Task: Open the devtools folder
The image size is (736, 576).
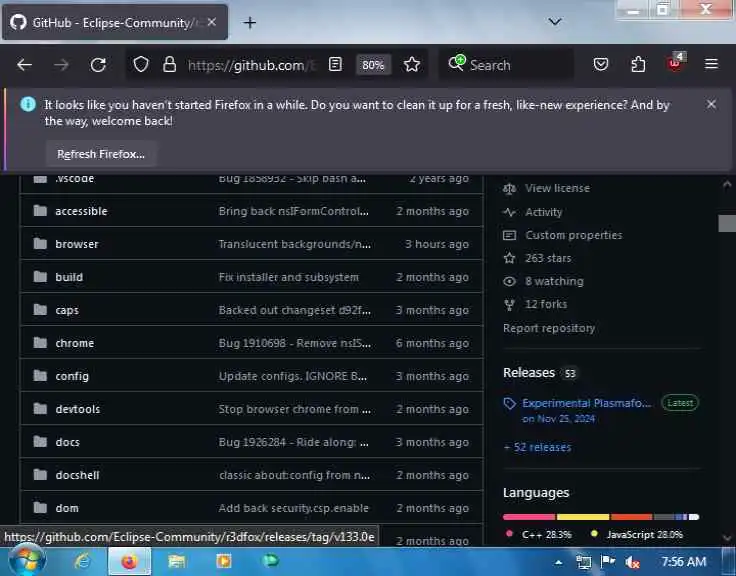Action: click(77, 409)
